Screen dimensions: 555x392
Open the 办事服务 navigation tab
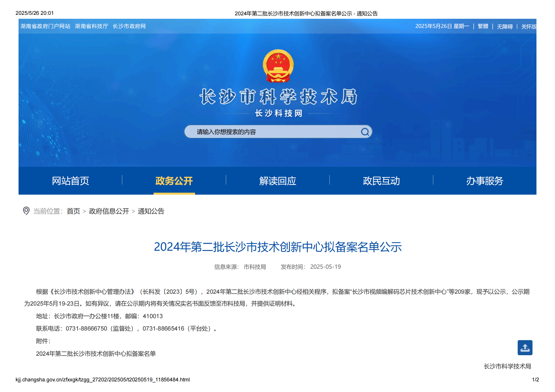(x=485, y=181)
